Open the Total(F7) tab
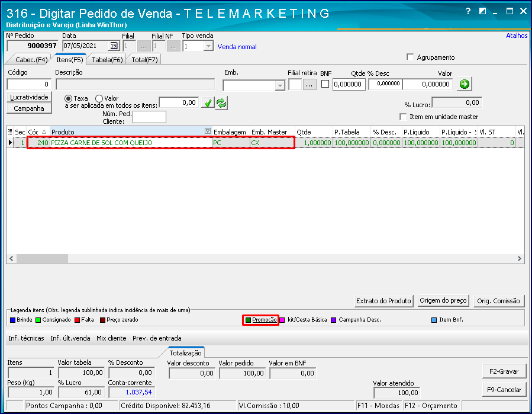The height and width of the screenshot is (414, 532). tap(144, 60)
